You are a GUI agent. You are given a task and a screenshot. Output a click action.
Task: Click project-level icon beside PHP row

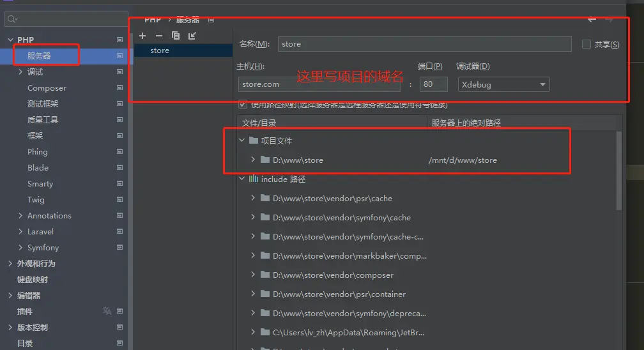pyautogui.click(x=119, y=40)
